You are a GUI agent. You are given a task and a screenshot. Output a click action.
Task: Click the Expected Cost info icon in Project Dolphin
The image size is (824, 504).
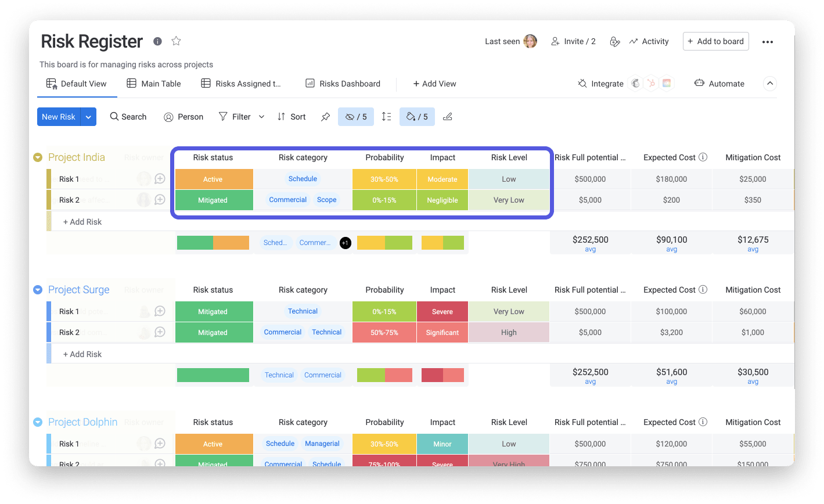[703, 422]
